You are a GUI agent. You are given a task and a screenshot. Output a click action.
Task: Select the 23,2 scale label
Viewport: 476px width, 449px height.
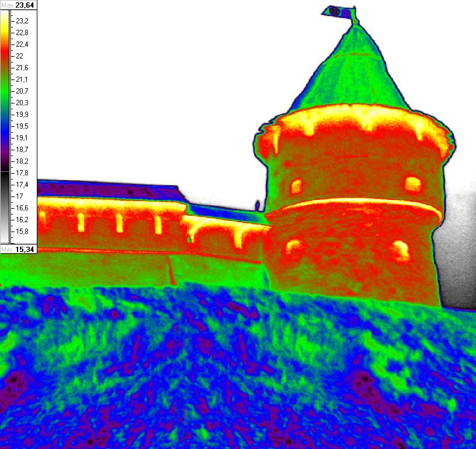coord(22,21)
